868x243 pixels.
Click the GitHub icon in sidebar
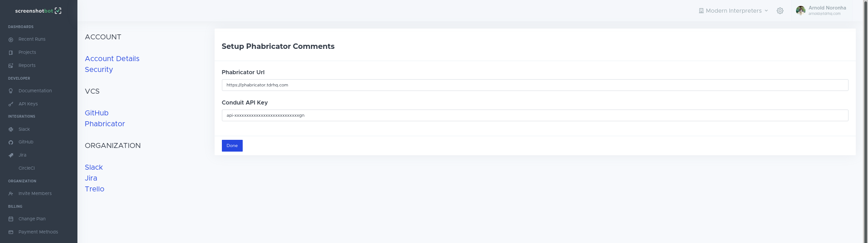point(11,142)
